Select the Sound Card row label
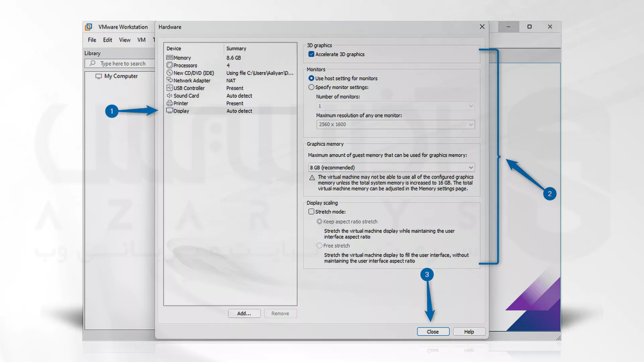This screenshot has height=362, width=644. click(186, 96)
